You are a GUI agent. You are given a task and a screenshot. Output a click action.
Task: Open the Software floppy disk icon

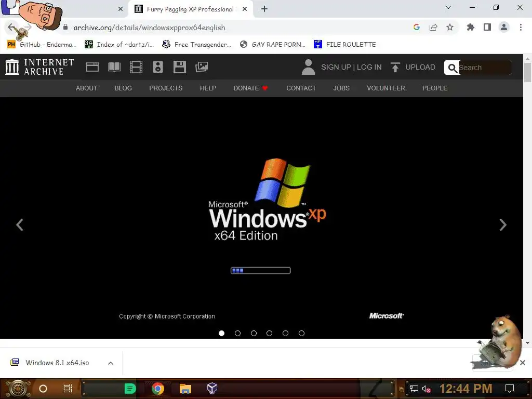179,67
